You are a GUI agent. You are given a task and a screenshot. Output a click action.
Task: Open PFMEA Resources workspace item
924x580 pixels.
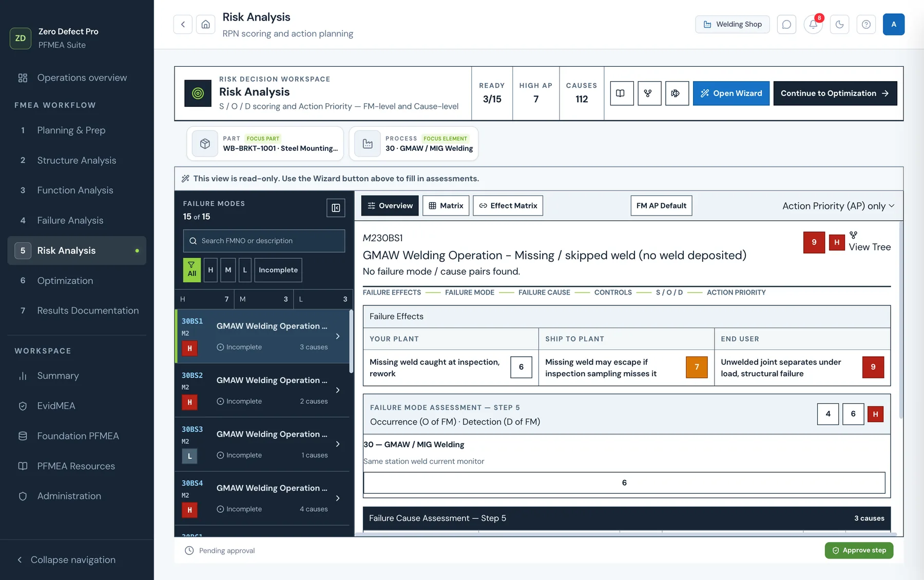[77, 466]
